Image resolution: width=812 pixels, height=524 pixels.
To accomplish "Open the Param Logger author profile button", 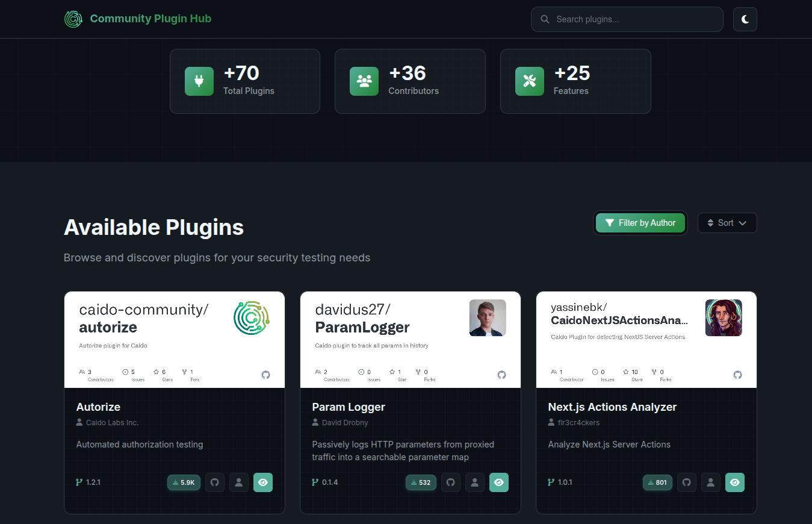I will (475, 482).
